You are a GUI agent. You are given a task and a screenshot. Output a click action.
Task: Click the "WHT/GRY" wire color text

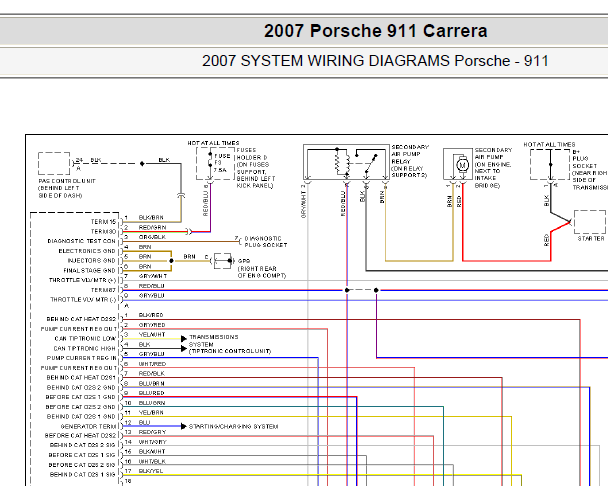pos(153,442)
